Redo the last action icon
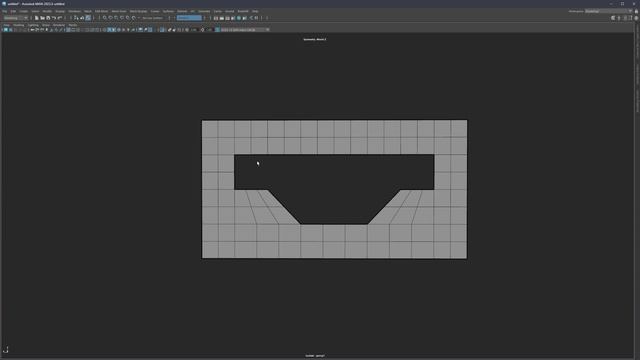 60,18
